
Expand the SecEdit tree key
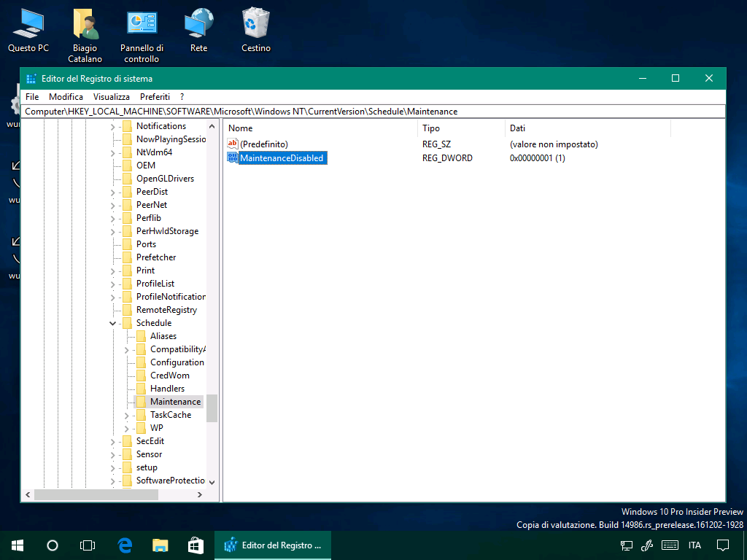(112, 442)
